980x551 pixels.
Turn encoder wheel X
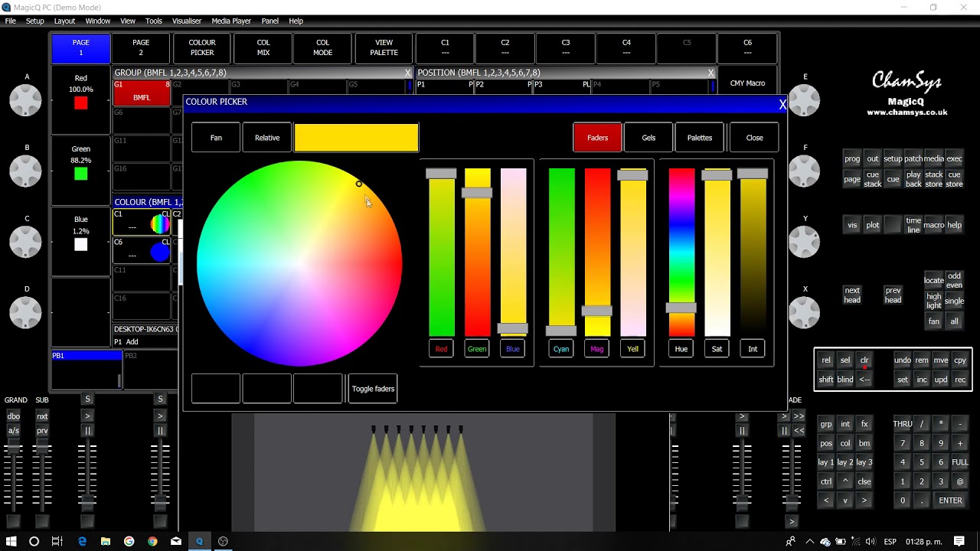[x=804, y=312]
